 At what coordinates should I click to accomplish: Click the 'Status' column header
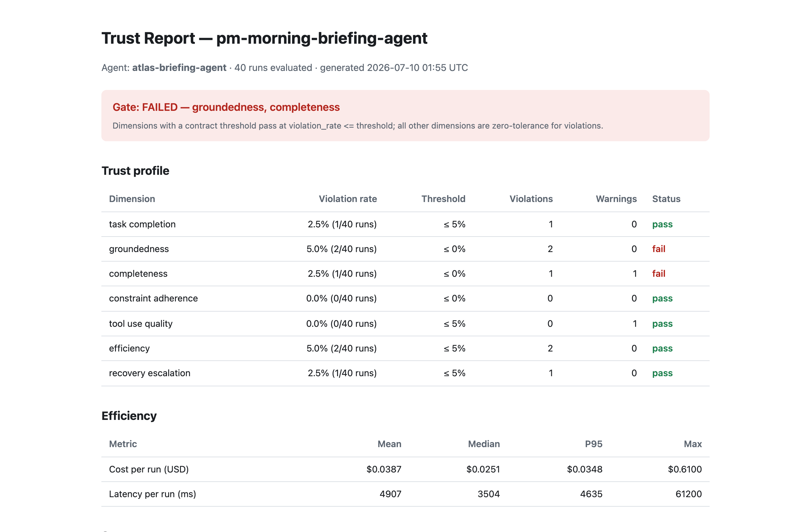pyautogui.click(x=666, y=199)
